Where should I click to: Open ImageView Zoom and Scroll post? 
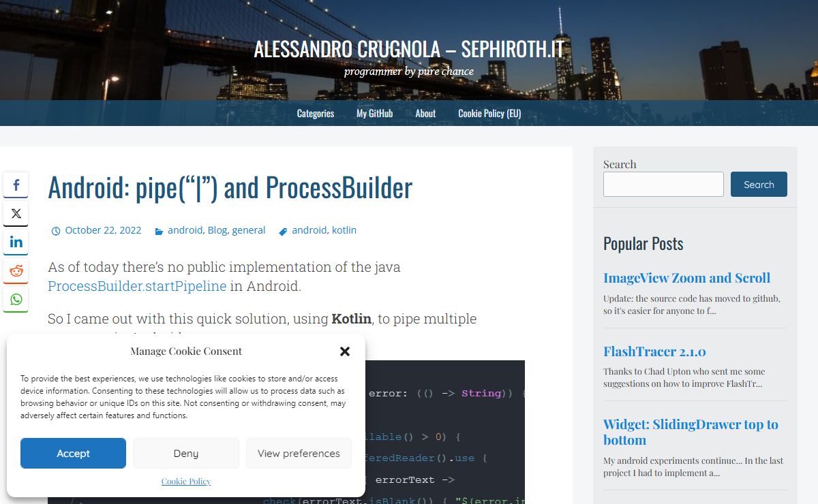click(686, 278)
